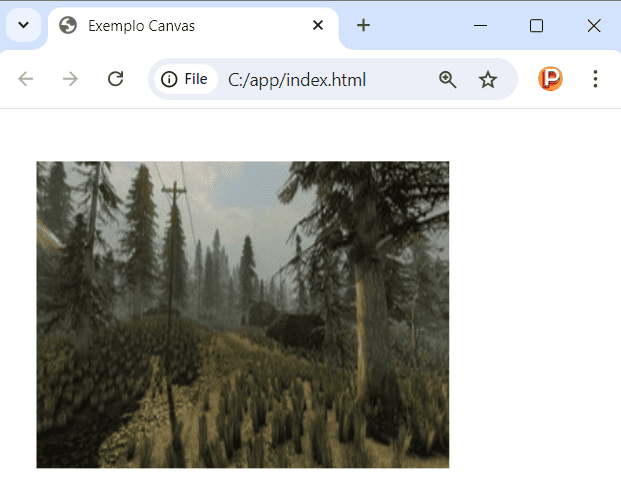This screenshot has height=489, width=621.
Task: Reload the current page
Action: tap(116, 79)
